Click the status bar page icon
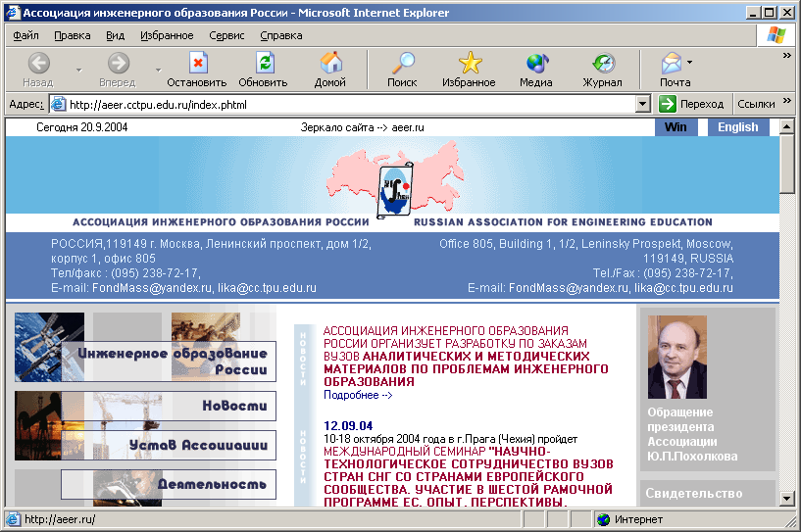 pyautogui.click(x=14, y=519)
